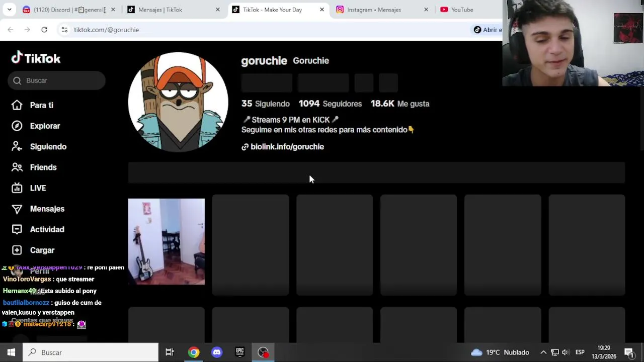This screenshot has width=644, height=362.
Task: Open Discord from the taskbar
Action: 217,352
